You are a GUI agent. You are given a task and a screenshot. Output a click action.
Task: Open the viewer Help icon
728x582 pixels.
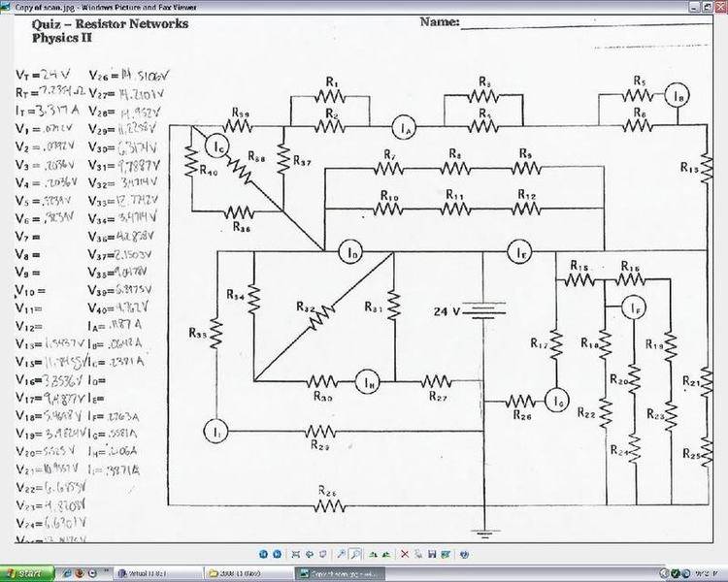(x=464, y=554)
